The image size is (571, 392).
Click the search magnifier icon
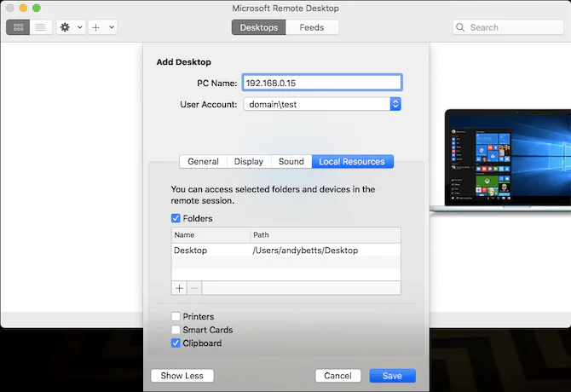(463, 27)
